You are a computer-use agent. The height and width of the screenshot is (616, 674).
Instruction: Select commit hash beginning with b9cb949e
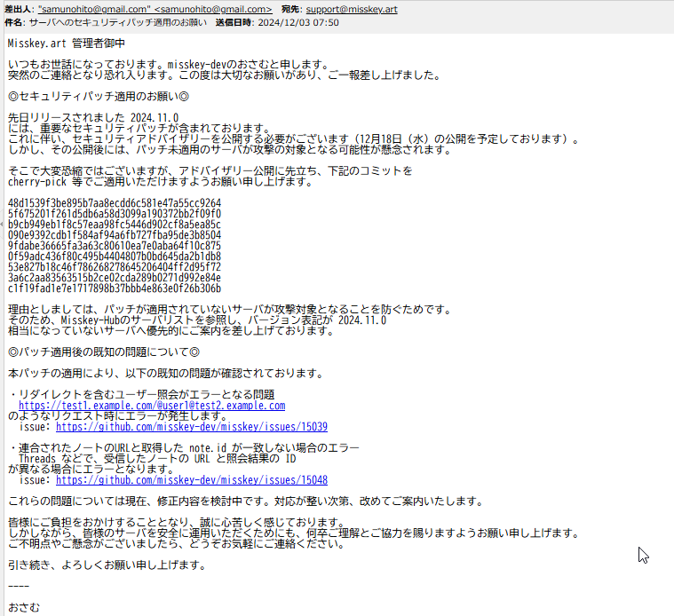tap(115, 225)
